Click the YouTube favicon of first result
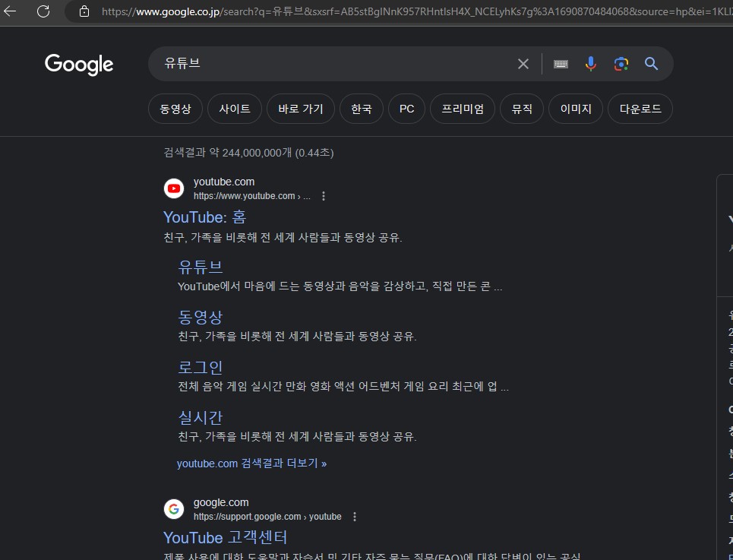This screenshot has width=733, height=560. 174,188
